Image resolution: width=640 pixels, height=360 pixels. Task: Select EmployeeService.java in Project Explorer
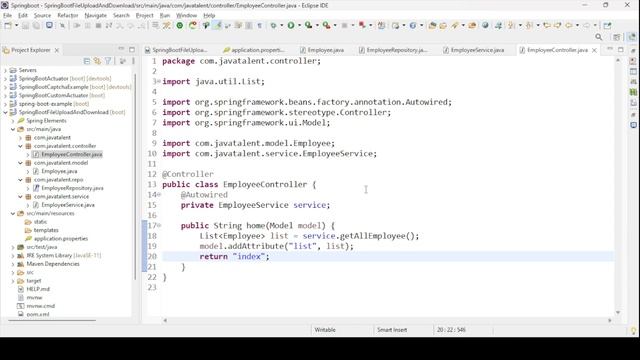pyautogui.click(x=68, y=205)
